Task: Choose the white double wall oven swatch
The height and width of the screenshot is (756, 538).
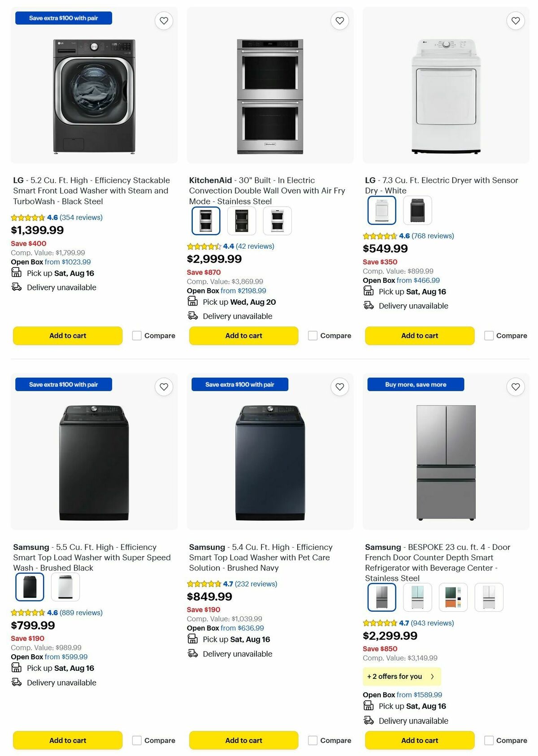Action: [x=277, y=220]
